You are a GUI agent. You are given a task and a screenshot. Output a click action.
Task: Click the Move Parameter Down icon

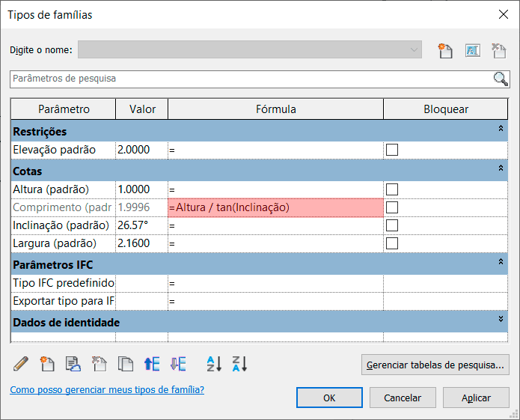tap(177, 365)
